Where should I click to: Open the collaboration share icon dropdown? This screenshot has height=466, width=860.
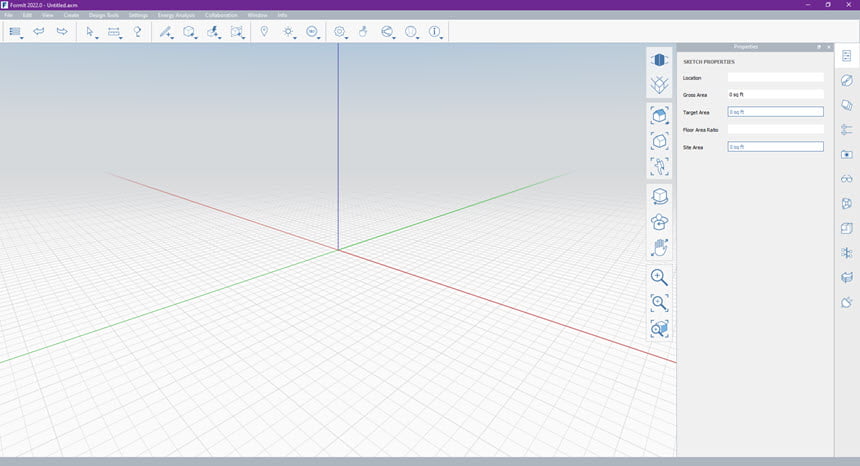387,32
